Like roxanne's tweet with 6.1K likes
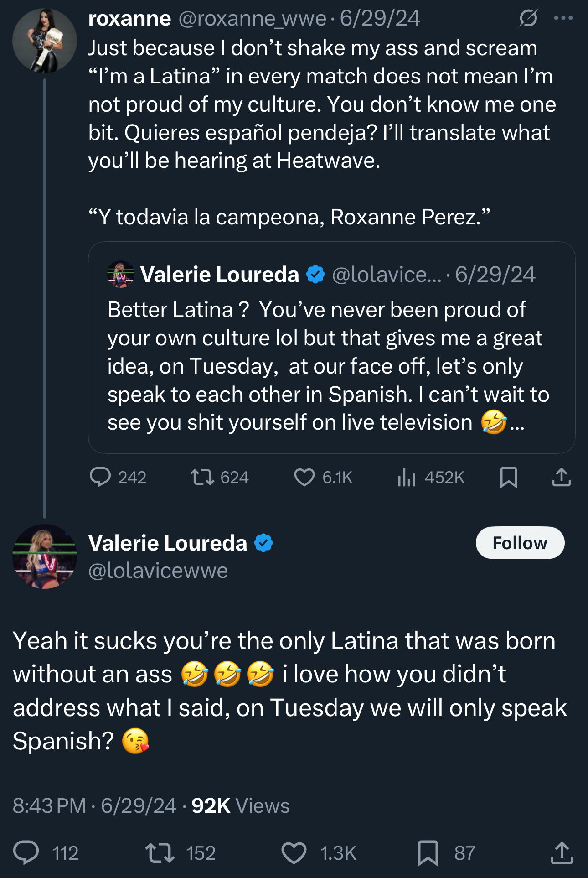The height and width of the screenshot is (878, 588). (x=304, y=477)
